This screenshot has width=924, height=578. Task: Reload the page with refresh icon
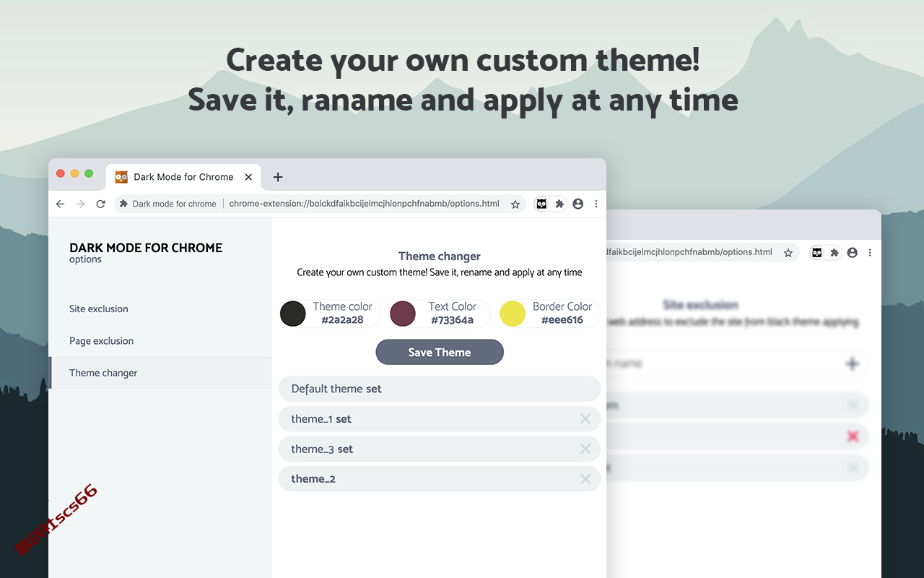pos(100,204)
